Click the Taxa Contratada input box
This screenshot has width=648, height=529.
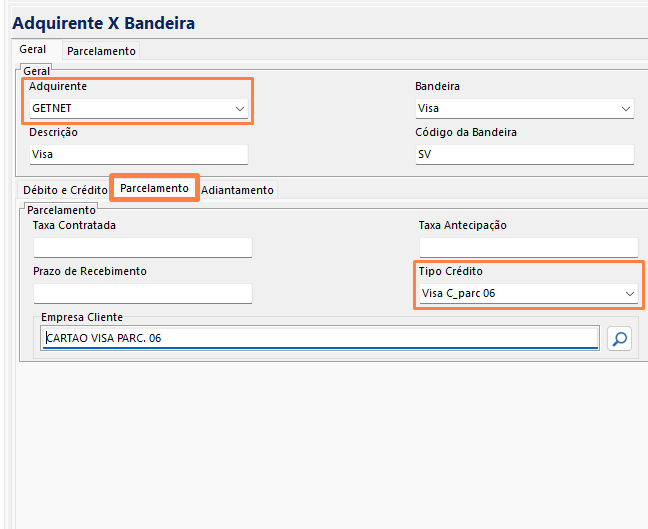coord(142,247)
